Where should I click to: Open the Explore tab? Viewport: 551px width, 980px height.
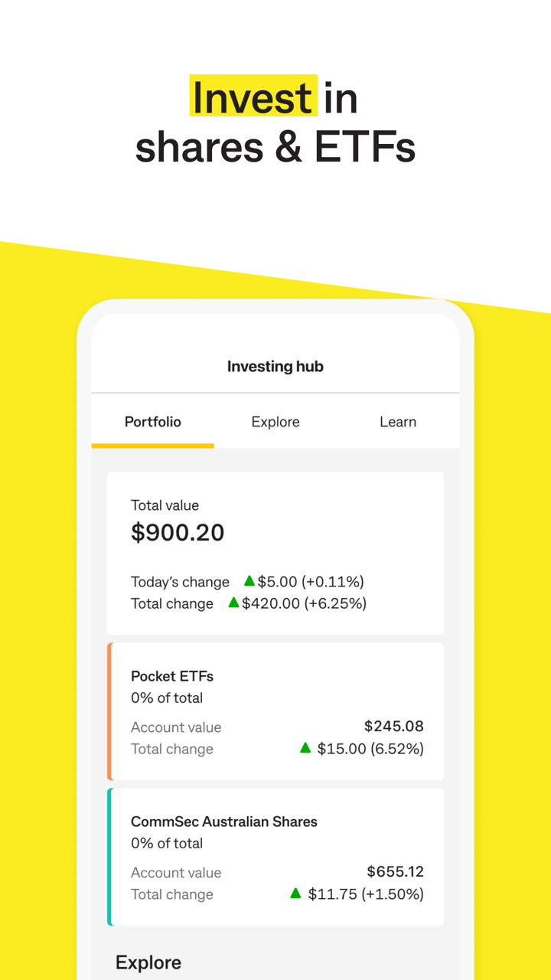[x=275, y=422]
